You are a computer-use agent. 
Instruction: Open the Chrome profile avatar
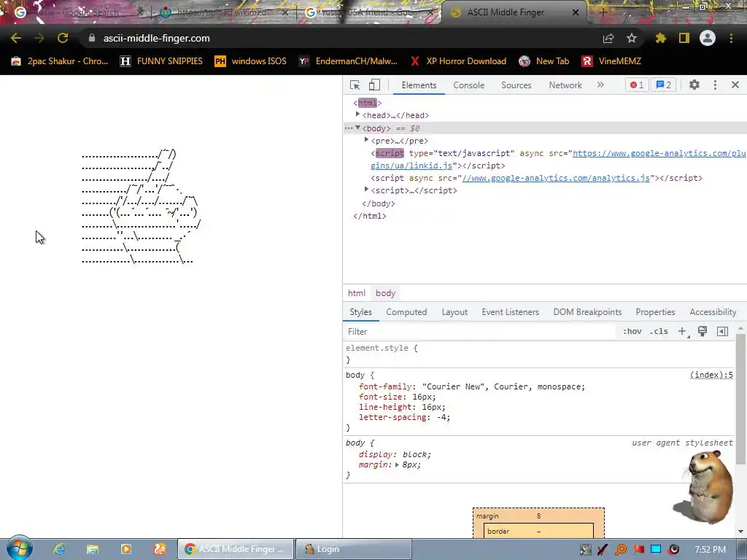click(x=708, y=38)
